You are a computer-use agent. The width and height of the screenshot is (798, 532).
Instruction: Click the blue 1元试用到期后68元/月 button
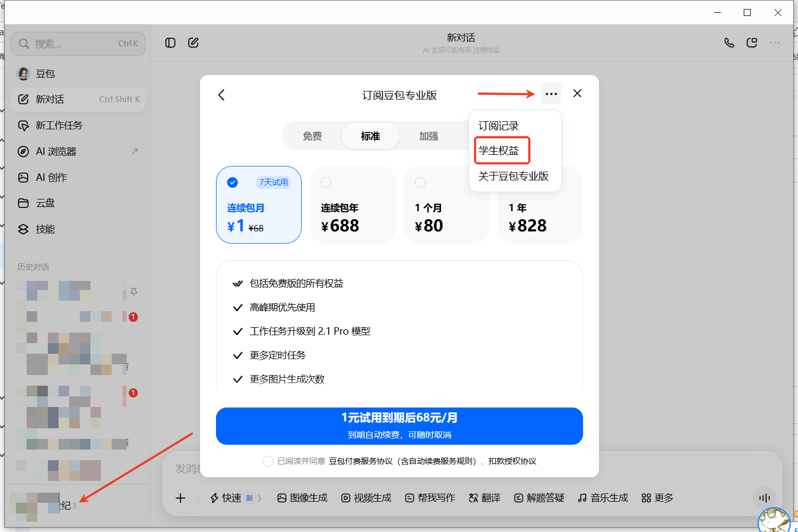(x=400, y=426)
